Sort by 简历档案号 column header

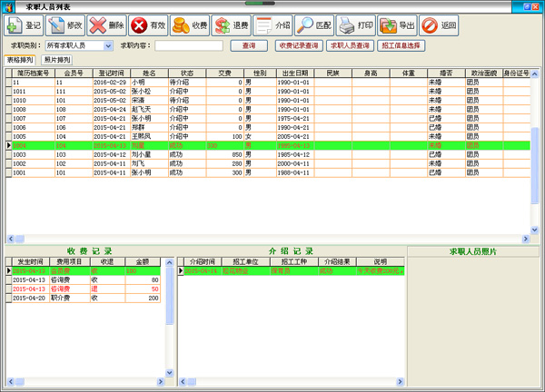[x=34, y=73]
